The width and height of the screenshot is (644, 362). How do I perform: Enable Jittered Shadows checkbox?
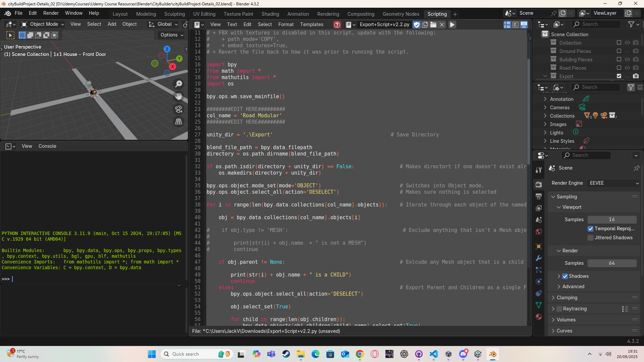[591, 238]
